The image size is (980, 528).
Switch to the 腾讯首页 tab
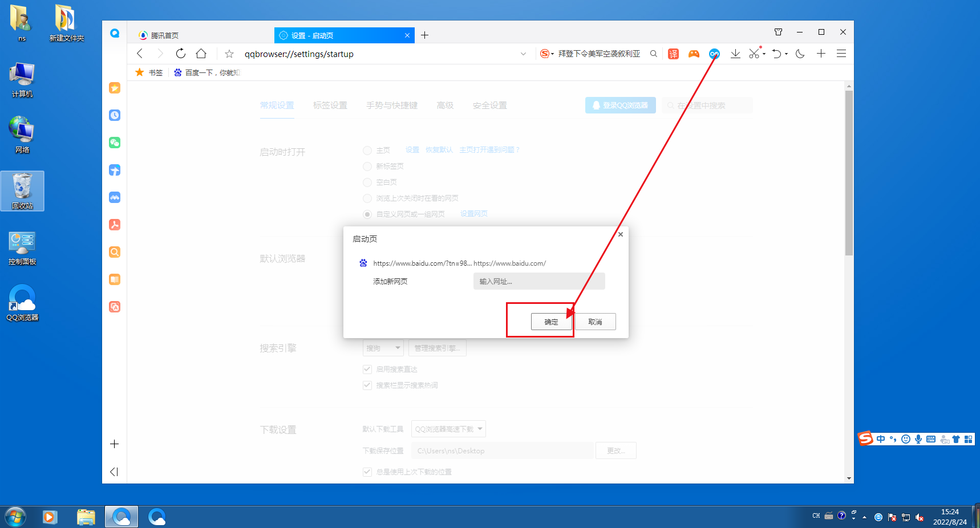tap(203, 35)
